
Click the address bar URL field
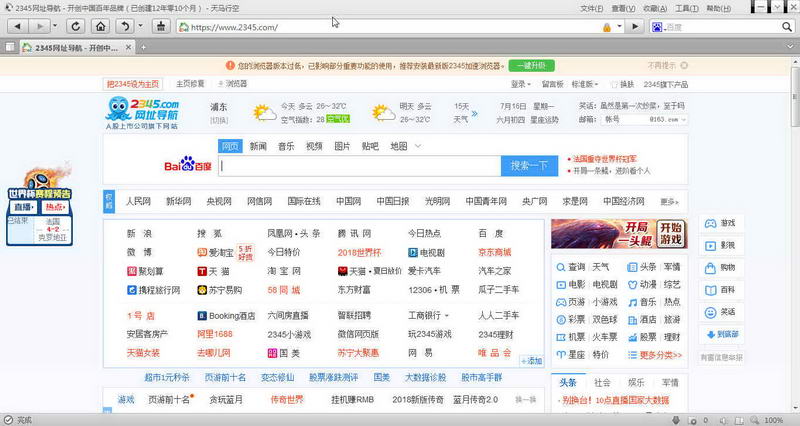(x=388, y=27)
